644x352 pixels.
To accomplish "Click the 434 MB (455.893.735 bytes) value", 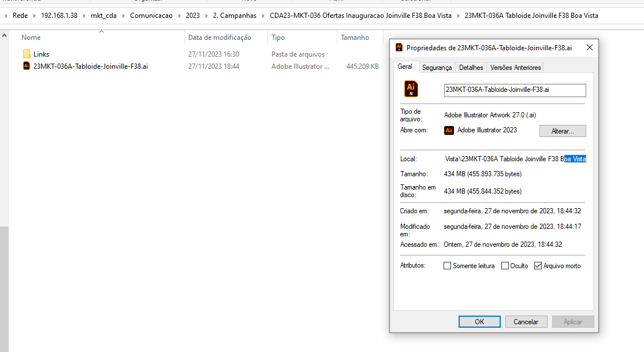I will [483, 174].
